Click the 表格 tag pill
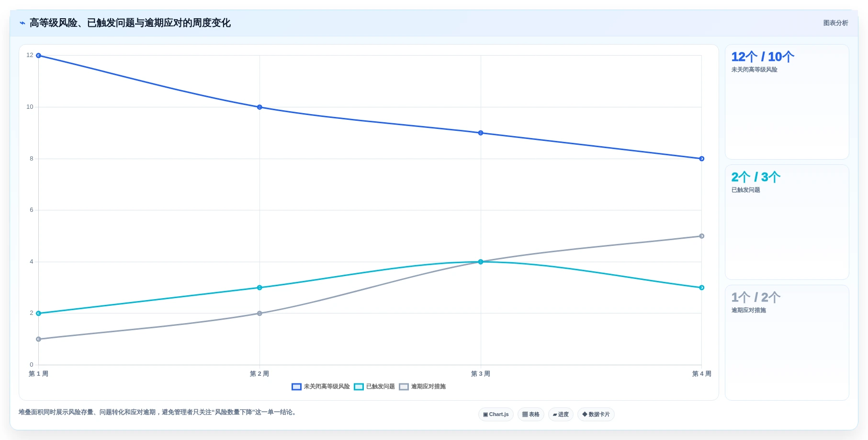 tap(531, 415)
